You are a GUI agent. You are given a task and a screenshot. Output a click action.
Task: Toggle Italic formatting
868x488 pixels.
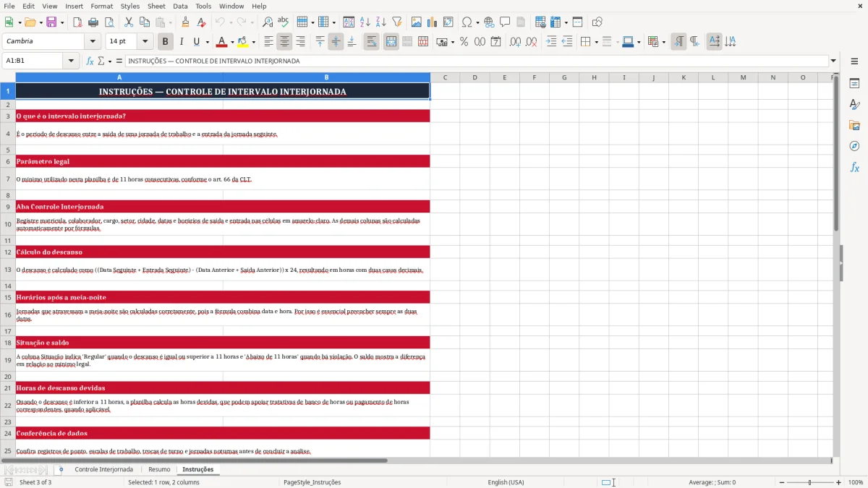click(x=182, y=42)
